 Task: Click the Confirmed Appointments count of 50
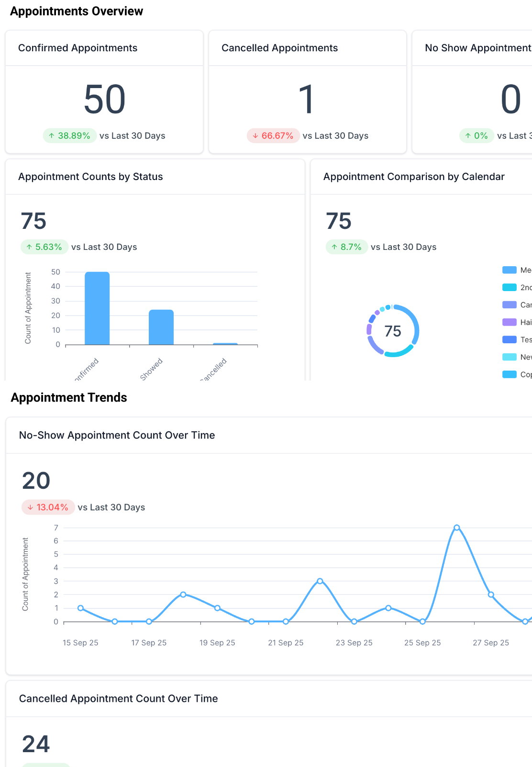coord(105,100)
